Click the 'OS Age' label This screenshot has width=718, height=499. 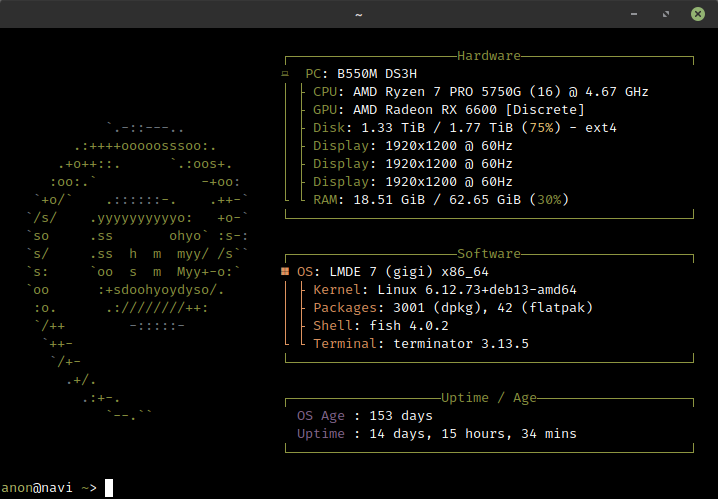pyautogui.click(x=321, y=416)
